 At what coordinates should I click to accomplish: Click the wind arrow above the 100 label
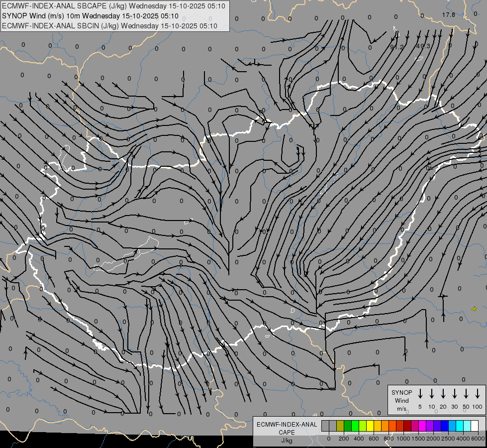478,394
